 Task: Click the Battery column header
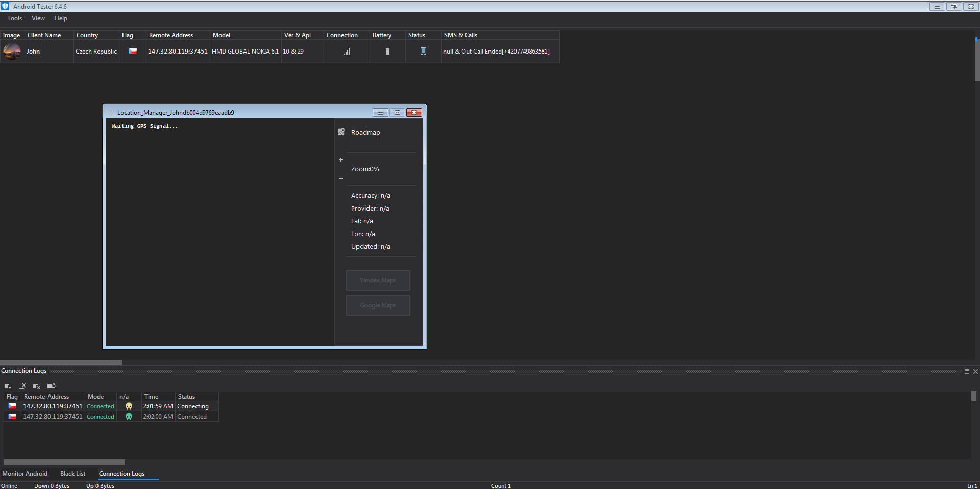[x=382, y=35]
